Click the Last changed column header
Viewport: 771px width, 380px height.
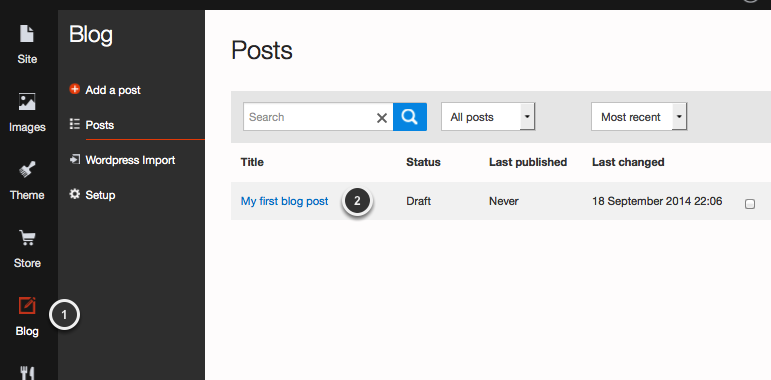tap(628, 162)
